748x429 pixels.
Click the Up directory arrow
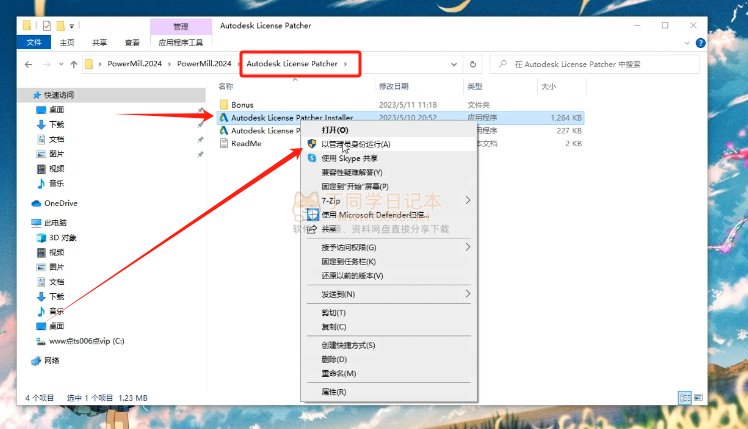(x=73, y=64)
